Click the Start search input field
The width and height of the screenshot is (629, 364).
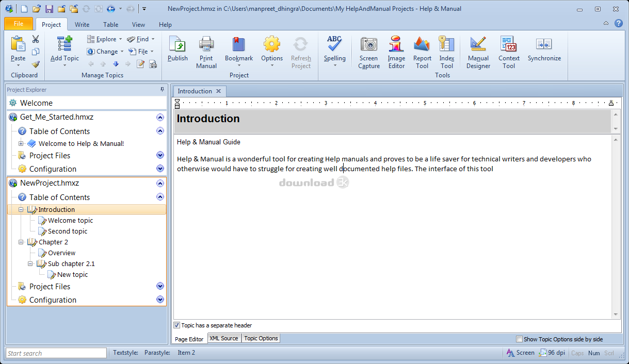[x=56, y=353]
